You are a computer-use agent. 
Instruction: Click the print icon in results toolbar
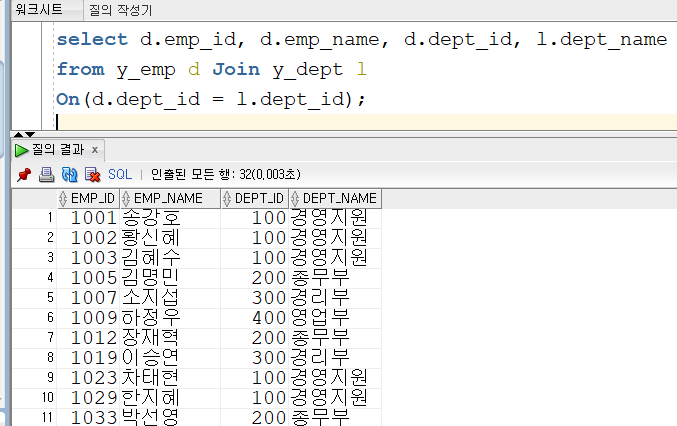click(x=47, y=175)
